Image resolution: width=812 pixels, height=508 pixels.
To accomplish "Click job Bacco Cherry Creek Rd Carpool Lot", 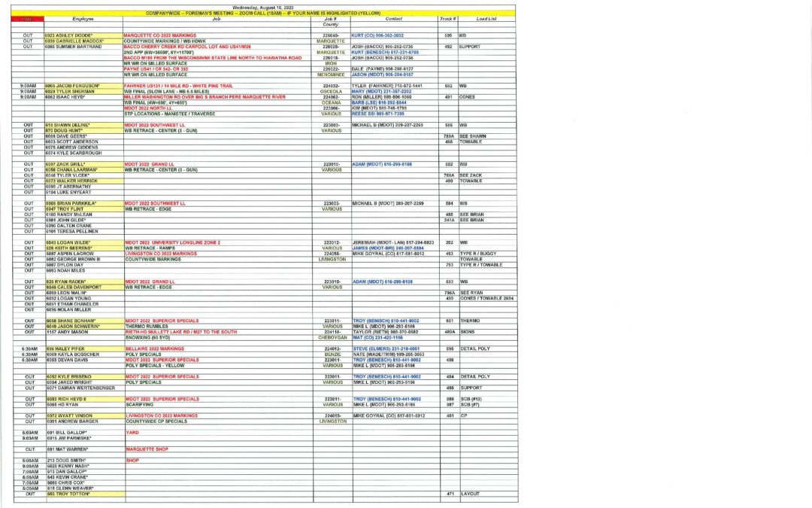I will coord(187,47).
